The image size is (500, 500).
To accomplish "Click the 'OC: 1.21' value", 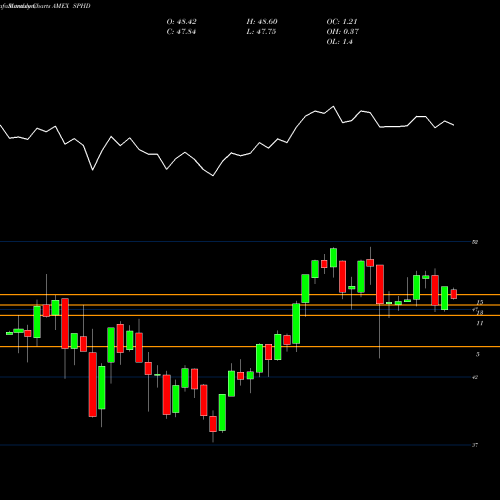I will click(x=342, y=22).
